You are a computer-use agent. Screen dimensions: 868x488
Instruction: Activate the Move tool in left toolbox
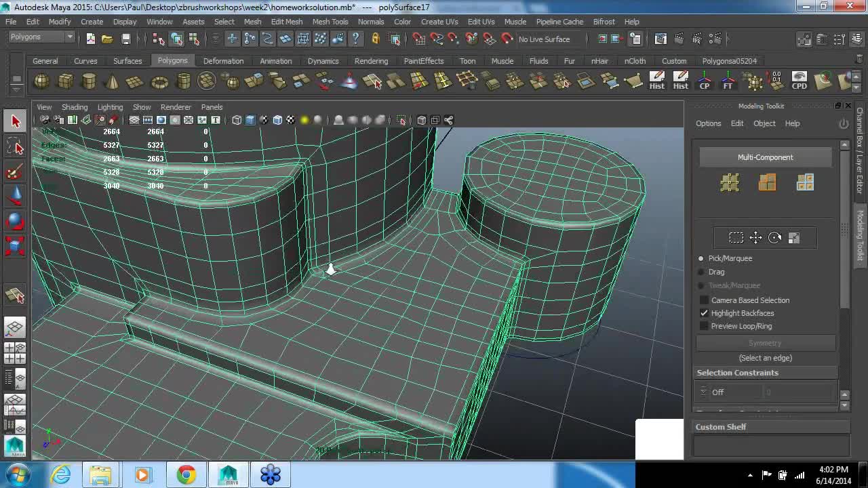click(15, 197)
